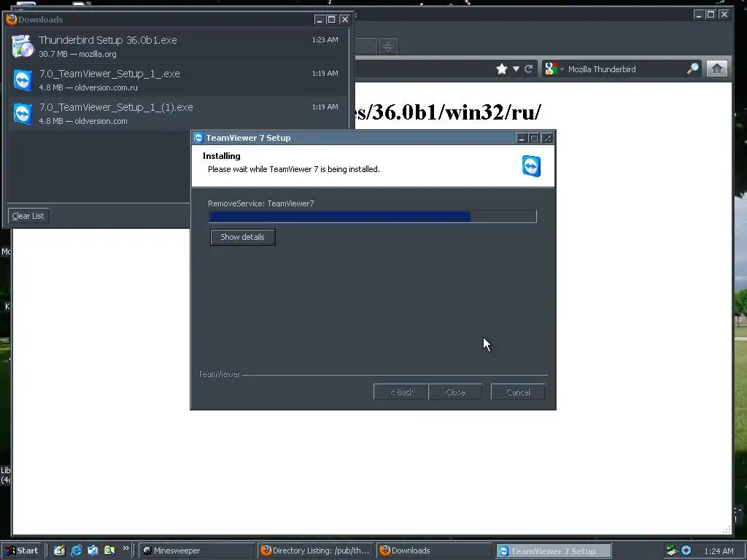Screen dimensions: 747x560
Task: Click the oldversion.com.ru source text
Action: (106, 87)
